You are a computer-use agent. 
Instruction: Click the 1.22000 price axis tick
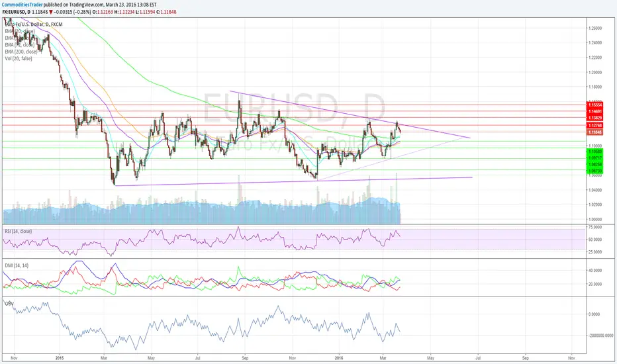596,58
